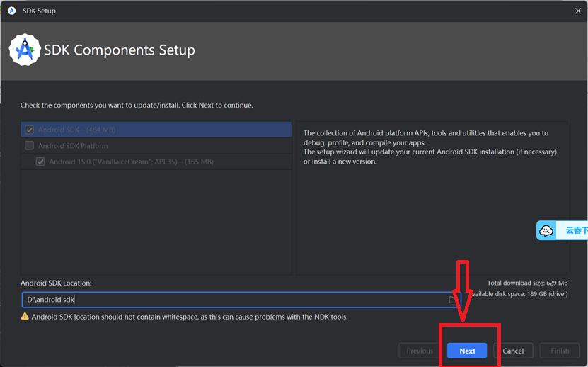
Task: Select the Android 15.0 API 35 row
Action: point(156,162)
